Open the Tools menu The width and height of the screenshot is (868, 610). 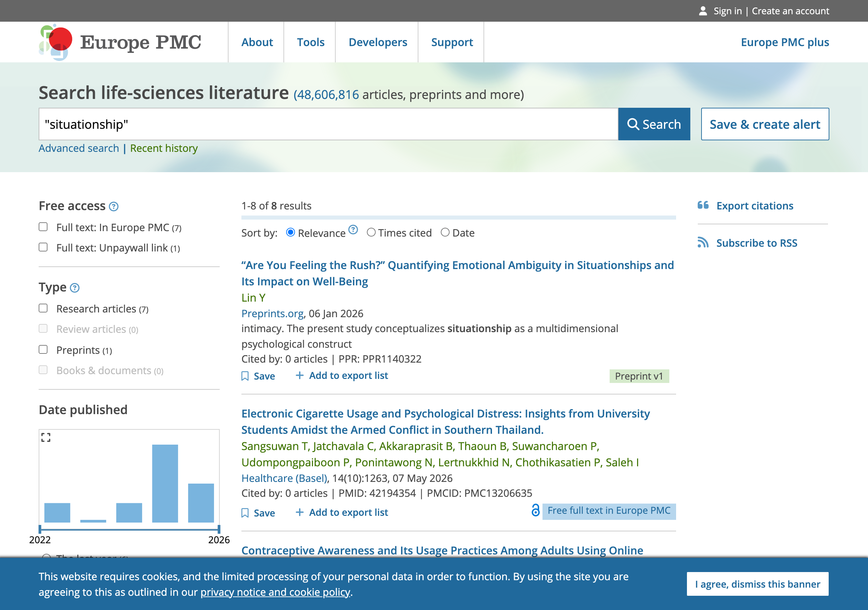coord(310,42)
